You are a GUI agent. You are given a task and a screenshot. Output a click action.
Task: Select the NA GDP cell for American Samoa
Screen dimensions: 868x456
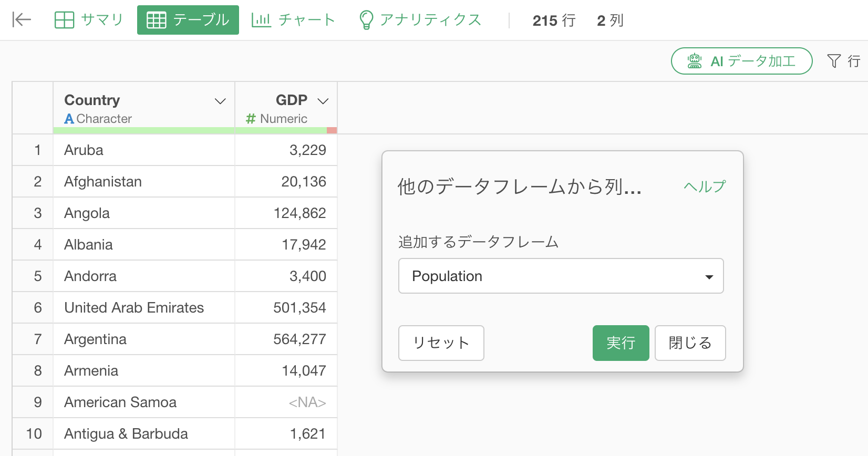[307, 402]
